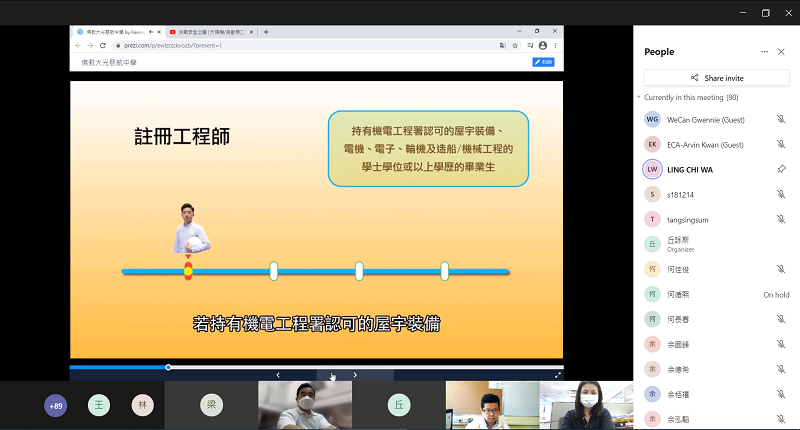Close the People panel
The height and width of the screenshot is (430, 800).
(x=781, y=51)
